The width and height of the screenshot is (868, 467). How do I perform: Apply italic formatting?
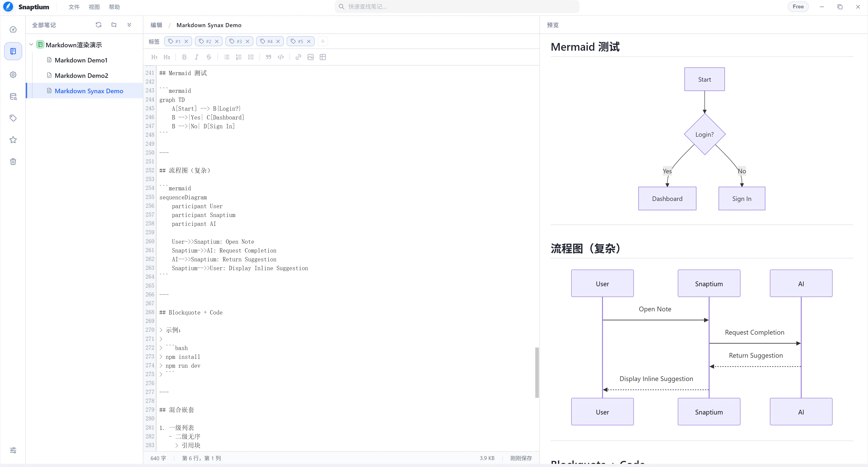[x=196, y=57]
